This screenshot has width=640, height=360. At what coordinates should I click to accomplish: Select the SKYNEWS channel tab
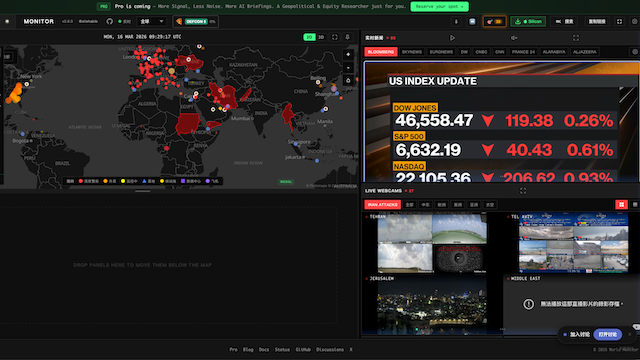click(x=411, y=52)
